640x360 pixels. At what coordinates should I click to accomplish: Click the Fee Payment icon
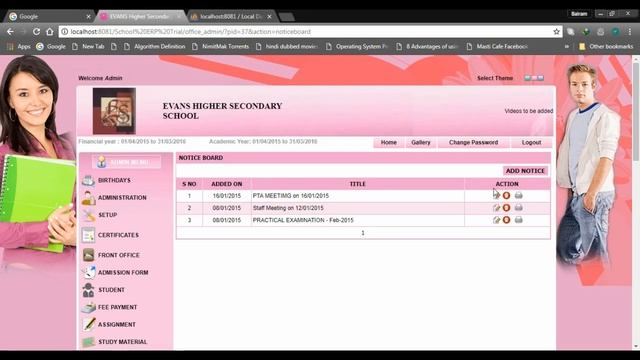click(x=88, y=307)
